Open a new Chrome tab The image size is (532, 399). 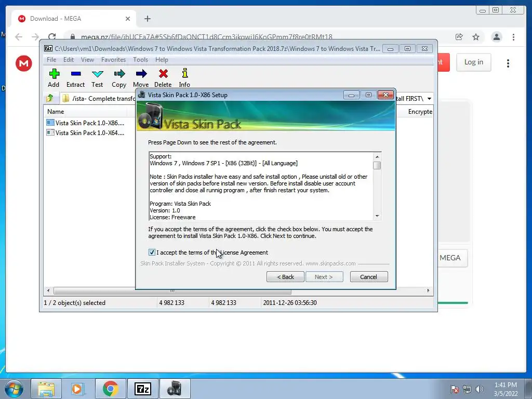coord(147,19)
